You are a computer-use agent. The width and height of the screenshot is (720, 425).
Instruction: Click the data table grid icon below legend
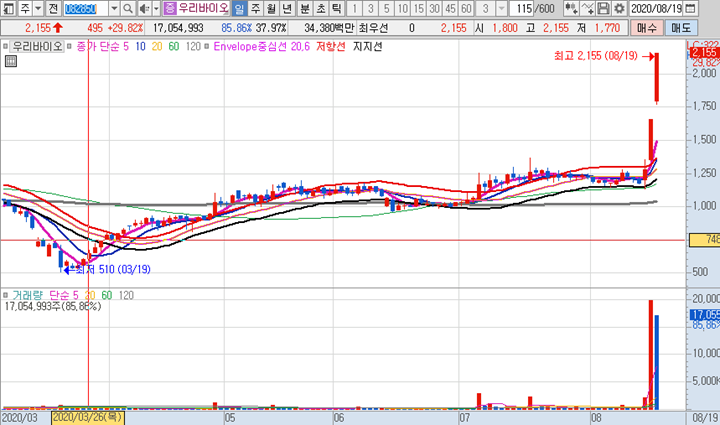pos(11,61)
